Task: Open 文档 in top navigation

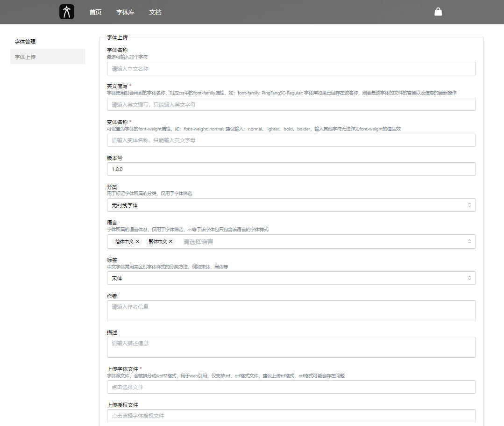Action: coord(155,12)
